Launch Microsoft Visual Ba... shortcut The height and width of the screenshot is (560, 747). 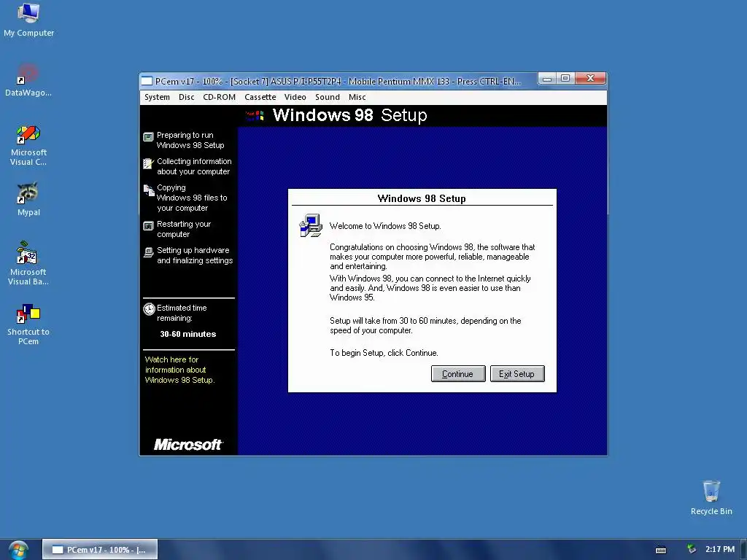(28, 263)
